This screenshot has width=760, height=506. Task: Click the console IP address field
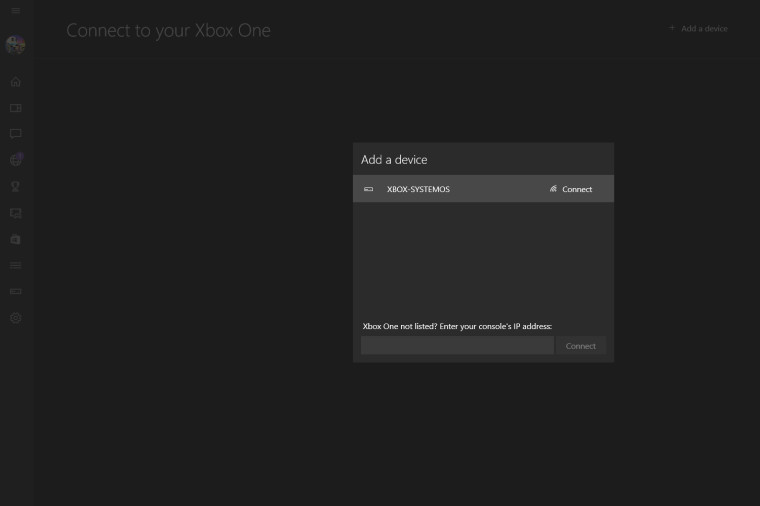[x=457, y=346]
